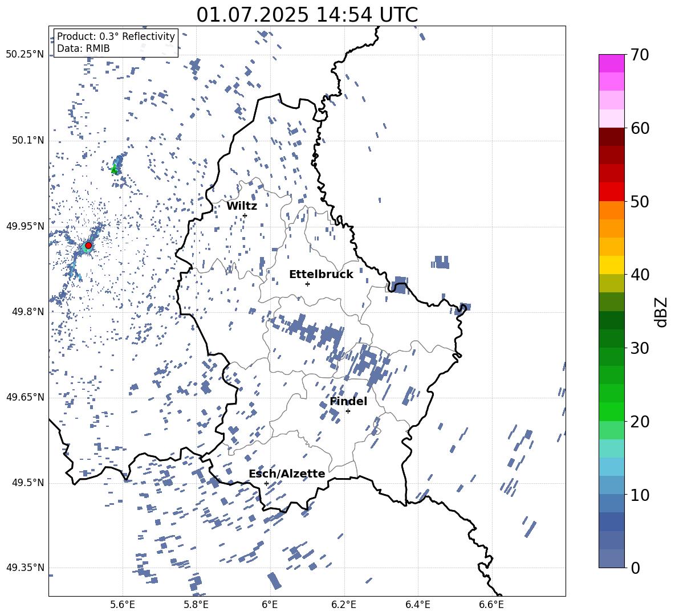Viewport: 675px width, 616px height.
Task: Click the green echo cluster north of radar
Action: (114, 169)
